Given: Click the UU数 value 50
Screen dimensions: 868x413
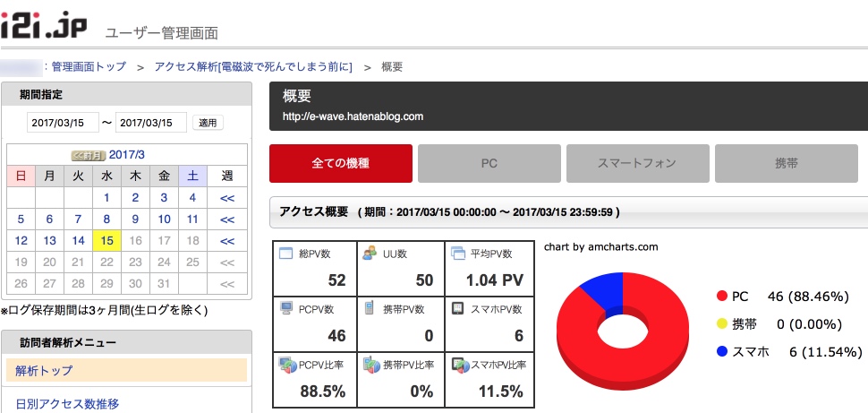Looking at the screenshot, I should 424,280.
